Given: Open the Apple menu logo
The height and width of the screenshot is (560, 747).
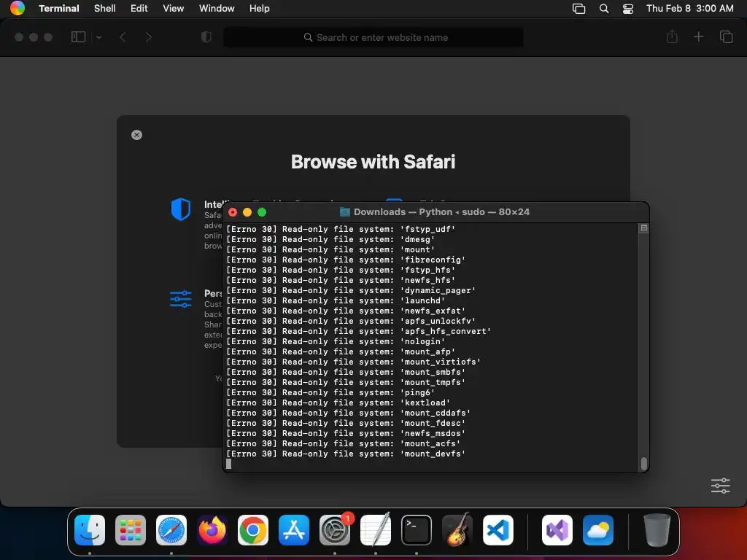Looking at the screenshot, I should (x=18, y=8).
